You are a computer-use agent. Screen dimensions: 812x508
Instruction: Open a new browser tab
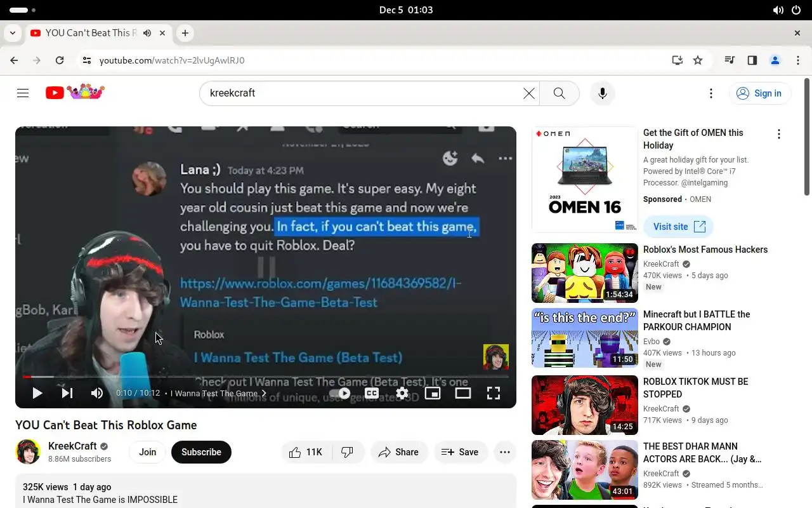185,33
